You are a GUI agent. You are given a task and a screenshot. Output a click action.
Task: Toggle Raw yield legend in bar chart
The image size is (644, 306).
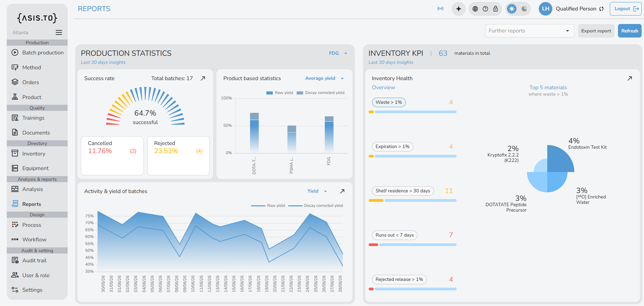[x=280, y=93]
